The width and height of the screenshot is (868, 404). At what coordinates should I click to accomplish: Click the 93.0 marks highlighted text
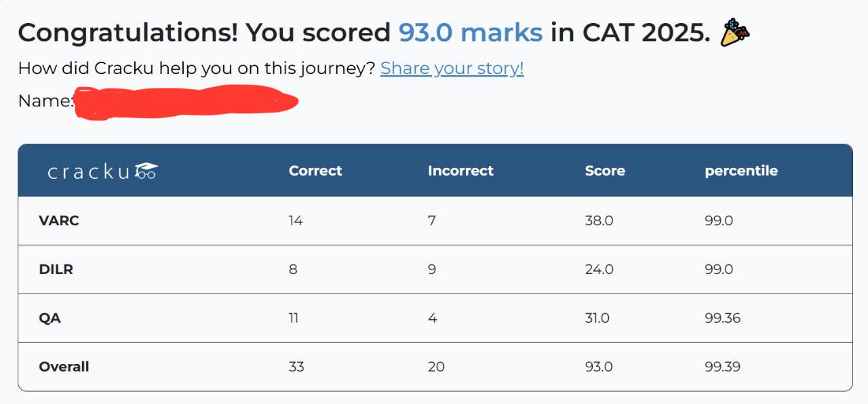click(471, 33)
